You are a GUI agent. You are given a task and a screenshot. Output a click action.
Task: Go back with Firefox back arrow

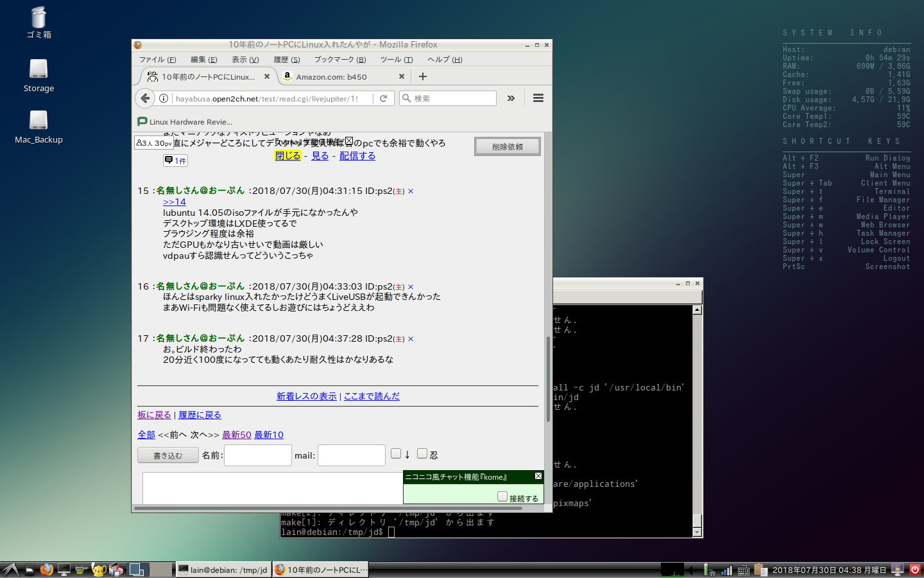coord(145,98)
